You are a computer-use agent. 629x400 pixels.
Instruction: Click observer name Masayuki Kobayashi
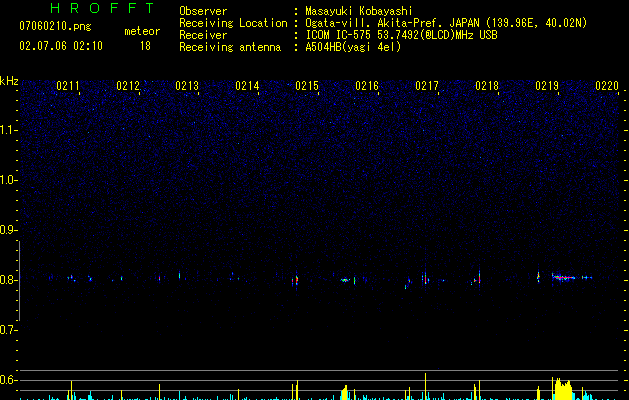coord(359,11)
